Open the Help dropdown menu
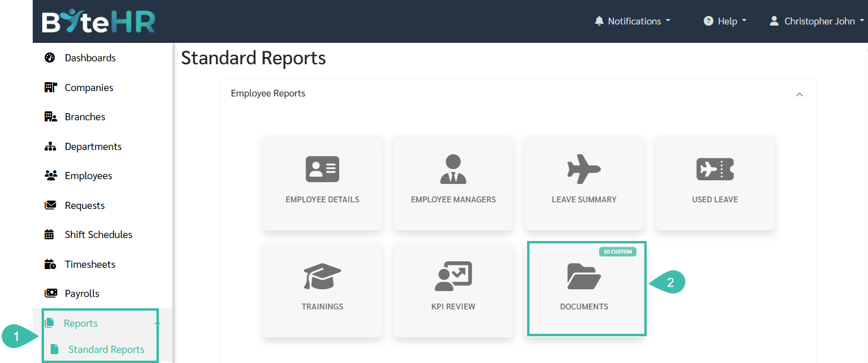Viewport: 868px width, 363px height. [x=725, y=21]
